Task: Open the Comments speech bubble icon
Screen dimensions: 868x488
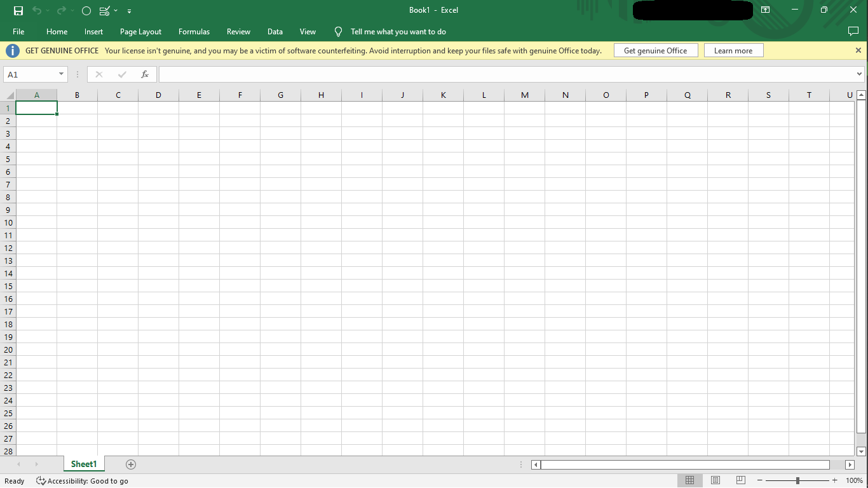Action: point(853,31)
